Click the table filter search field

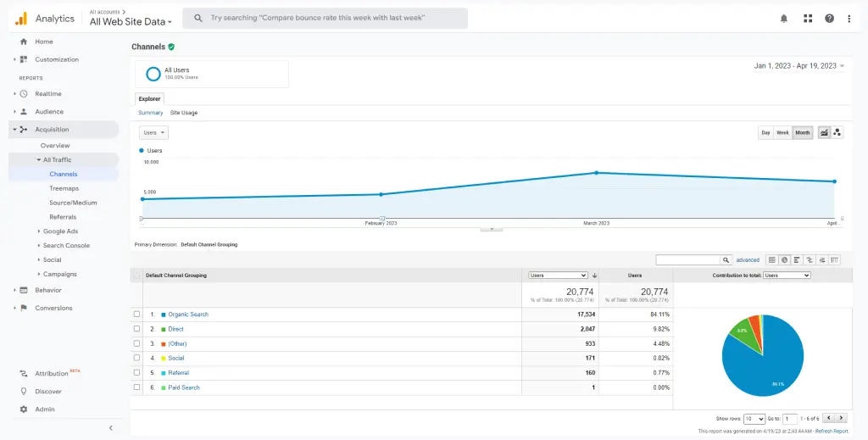pyautogui.click(x=687, y=260)
